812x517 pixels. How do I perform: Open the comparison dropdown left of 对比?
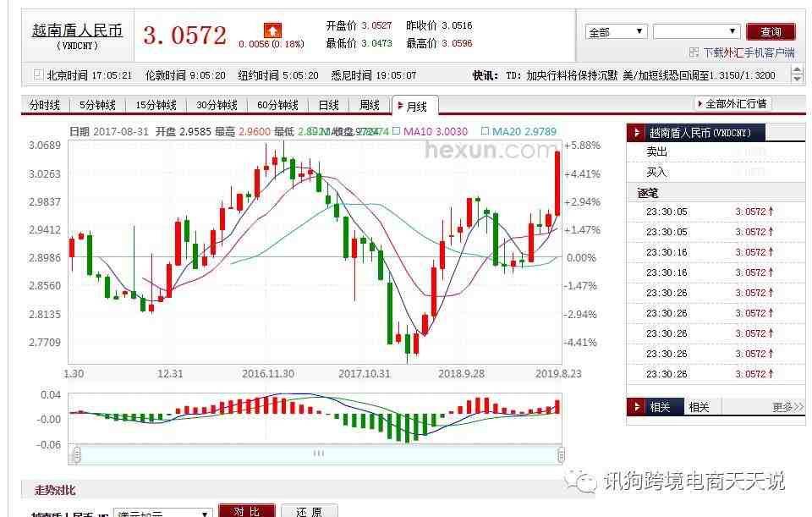(163, 514)
